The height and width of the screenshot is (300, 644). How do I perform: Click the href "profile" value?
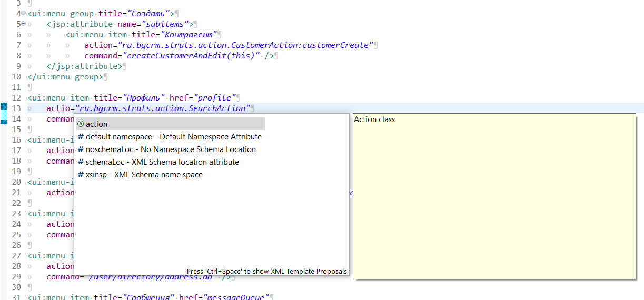point(215,98)
